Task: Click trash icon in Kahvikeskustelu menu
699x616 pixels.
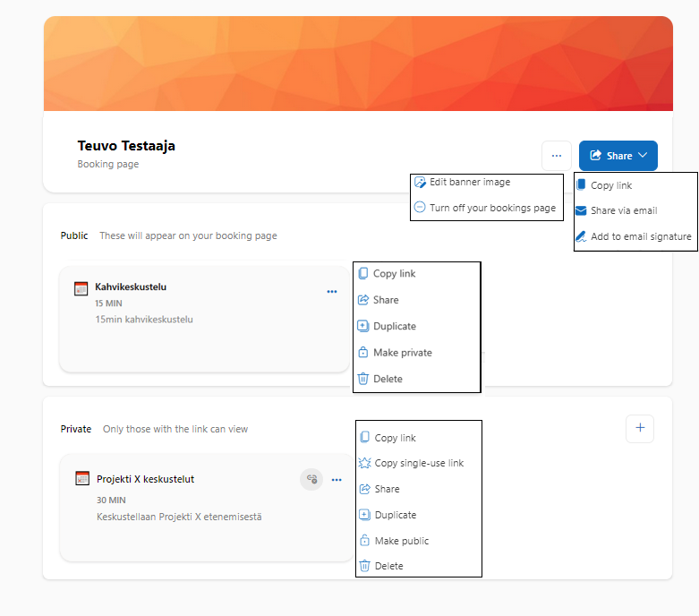Action: point(363,378)
